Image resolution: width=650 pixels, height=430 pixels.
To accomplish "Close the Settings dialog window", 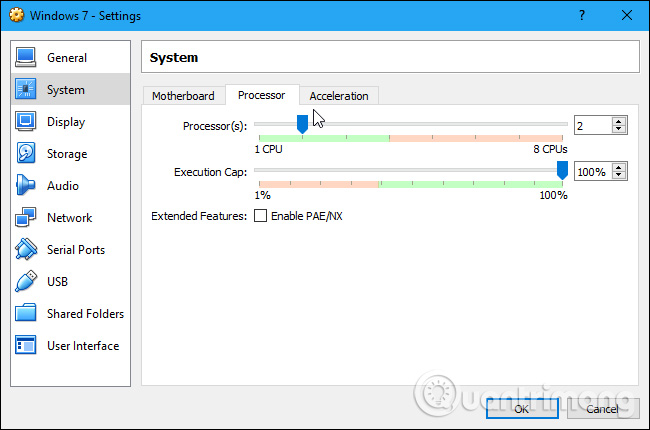I will pos(627,15).
